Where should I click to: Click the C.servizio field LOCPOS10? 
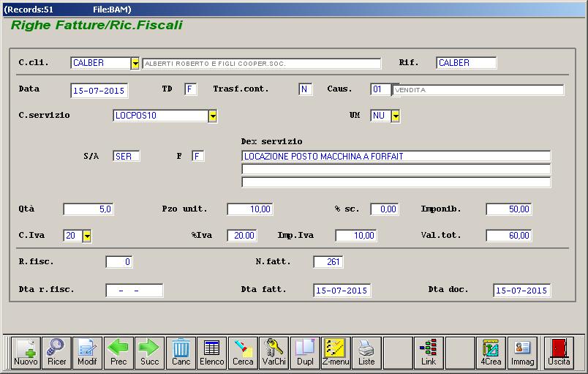point(160,116)
